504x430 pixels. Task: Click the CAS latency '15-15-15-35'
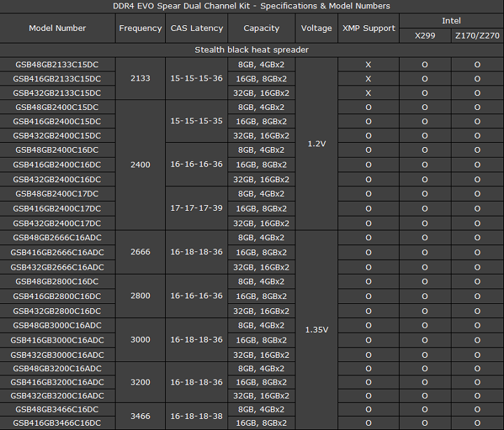pyautogui.click(x=197, y=121)
